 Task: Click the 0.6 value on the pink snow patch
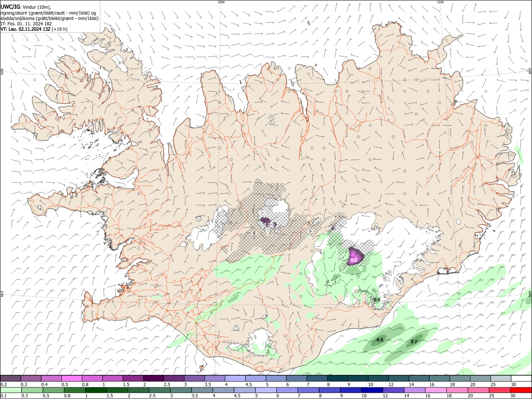click(x=354, y=260)
